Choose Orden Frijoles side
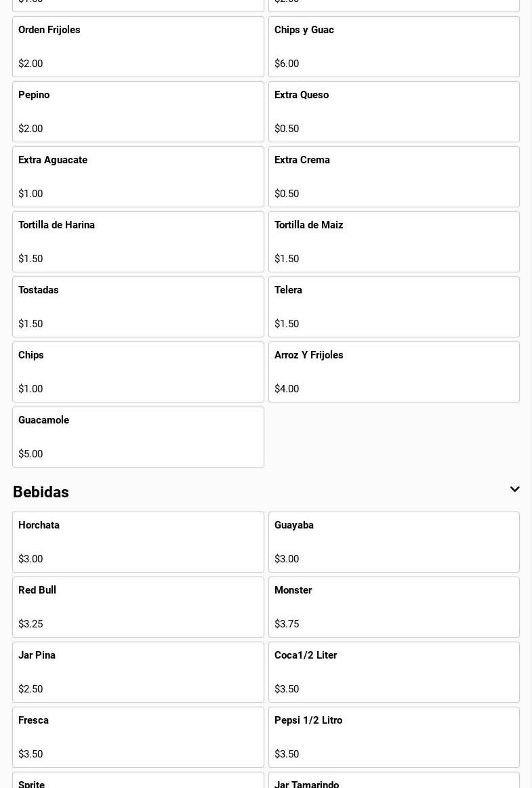Viewport: 532px width, 788px height. pyautogui.click(x=138, y=46)
